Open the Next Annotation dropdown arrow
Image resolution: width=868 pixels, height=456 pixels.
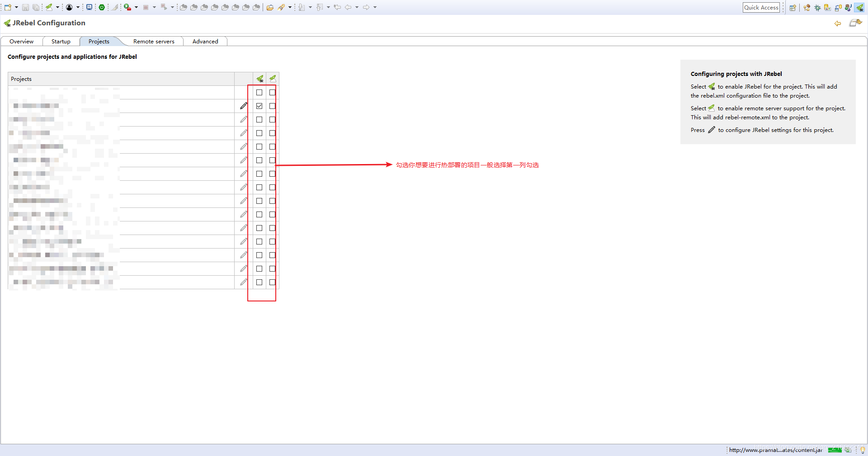(310, 7)
